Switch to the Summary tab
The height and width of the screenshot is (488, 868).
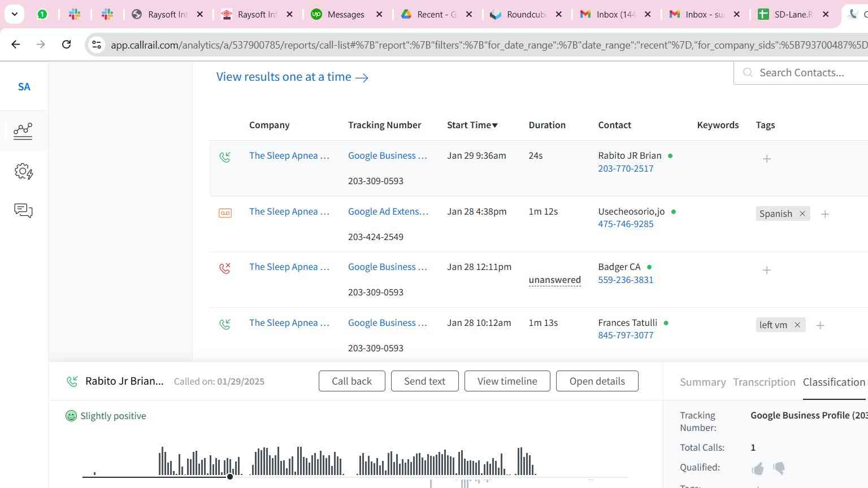click(x=703, y=382)
